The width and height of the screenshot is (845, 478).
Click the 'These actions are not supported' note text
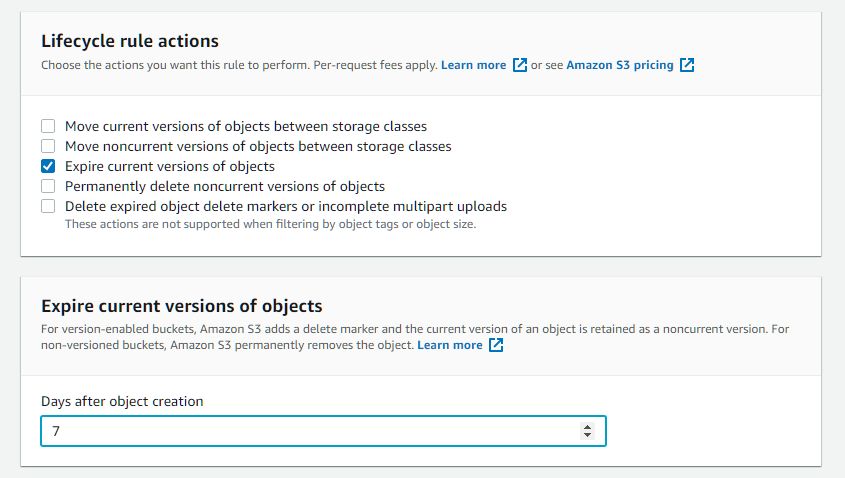(270, 224)
